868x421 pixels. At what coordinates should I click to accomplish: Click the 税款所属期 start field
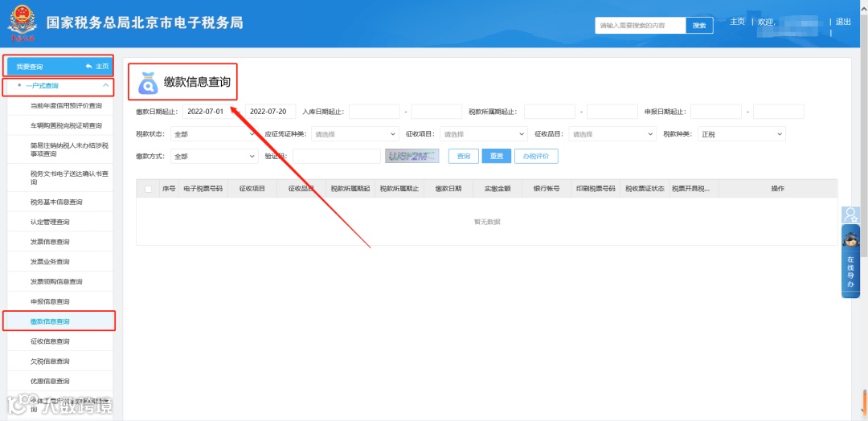point(550,111)
